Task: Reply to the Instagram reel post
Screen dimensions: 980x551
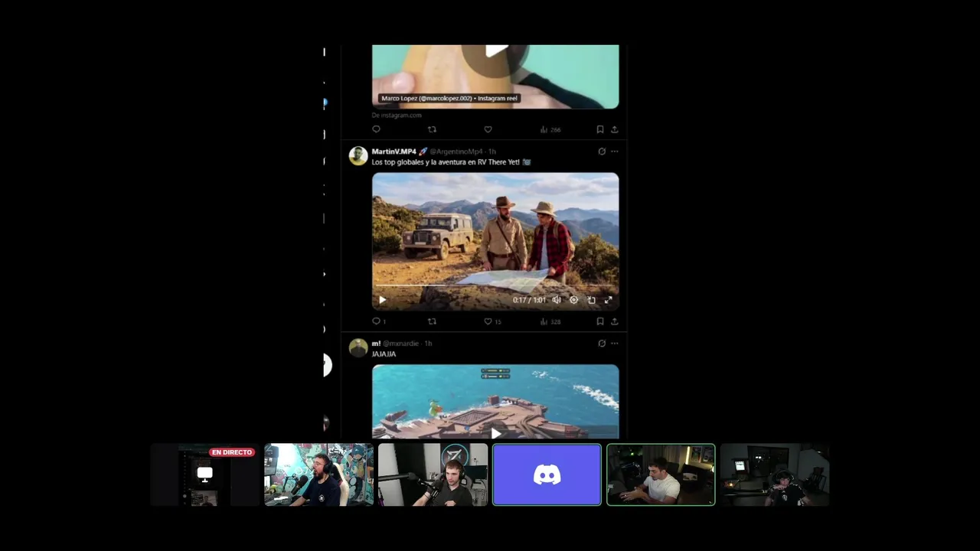Action: pos(376,129)
